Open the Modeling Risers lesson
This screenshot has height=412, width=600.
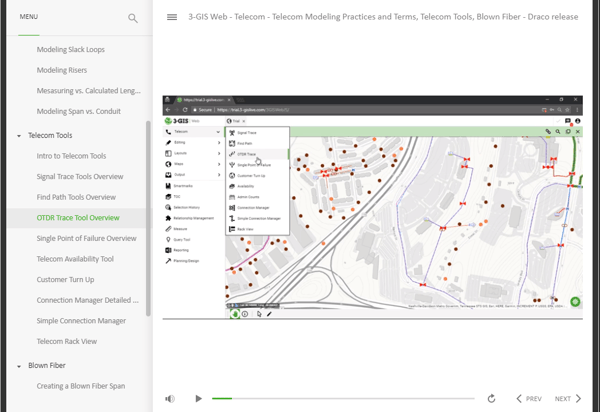point(62,70)
